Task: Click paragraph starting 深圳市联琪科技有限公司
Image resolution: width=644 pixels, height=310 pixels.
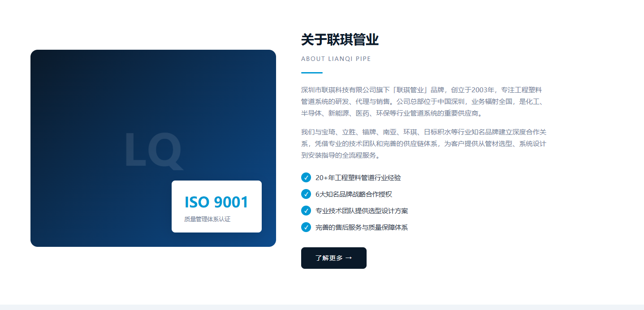Action: [423, 102]
